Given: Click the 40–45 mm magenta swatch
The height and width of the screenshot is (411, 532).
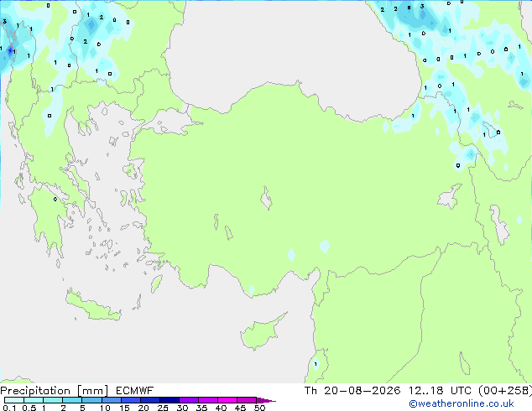Looking at the screenshot, I should point(227,400).
